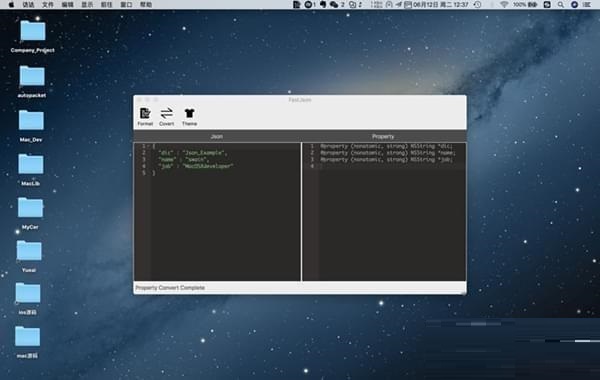
Task: Open the Finder (访达) menu
Action: point(28,5)
